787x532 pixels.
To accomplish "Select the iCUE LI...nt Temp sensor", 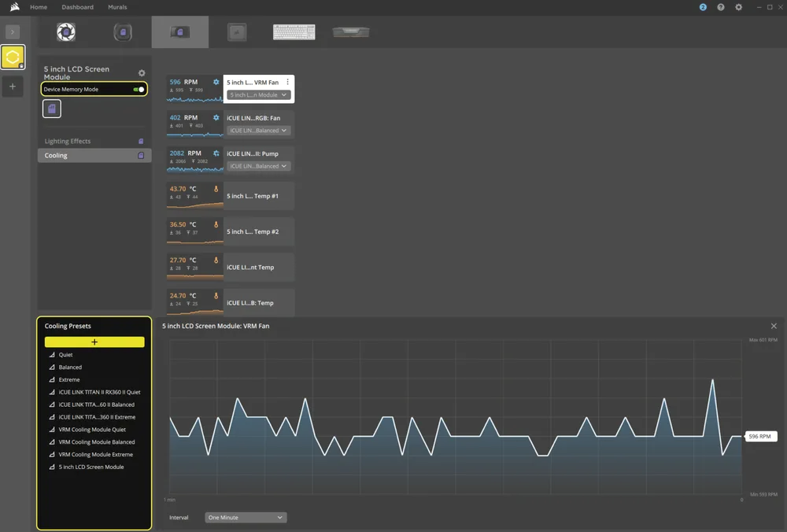I will (x=258, y=267).
